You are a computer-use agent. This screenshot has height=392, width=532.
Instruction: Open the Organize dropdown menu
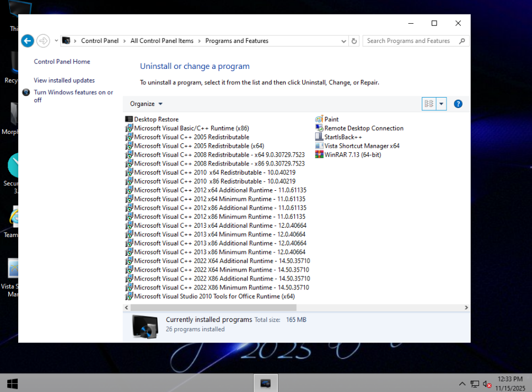[x=146, y=104]
